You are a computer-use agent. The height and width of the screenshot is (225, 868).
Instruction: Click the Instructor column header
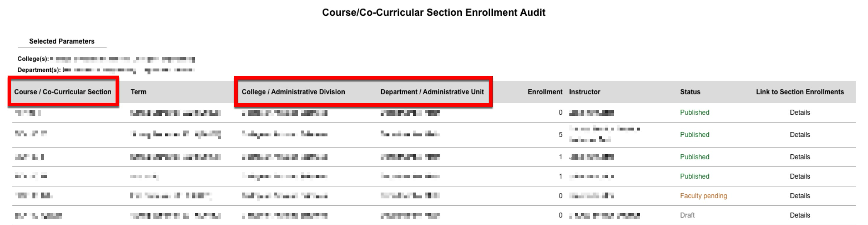point(585,92)
